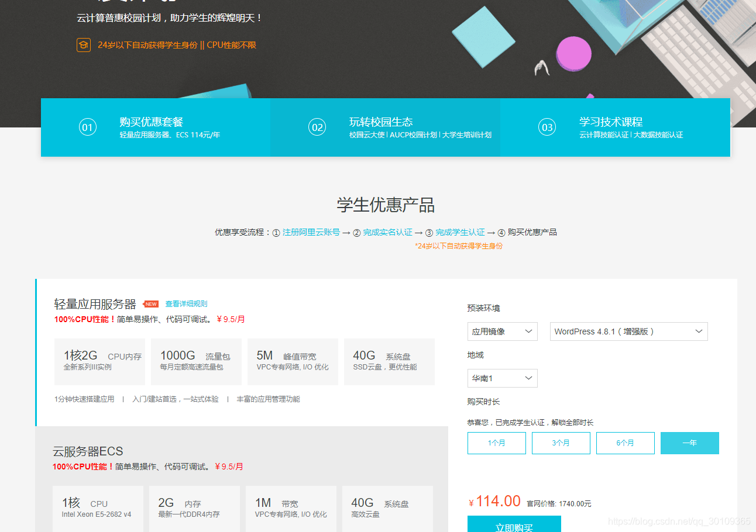Click the 03 circle step icon

547,127
